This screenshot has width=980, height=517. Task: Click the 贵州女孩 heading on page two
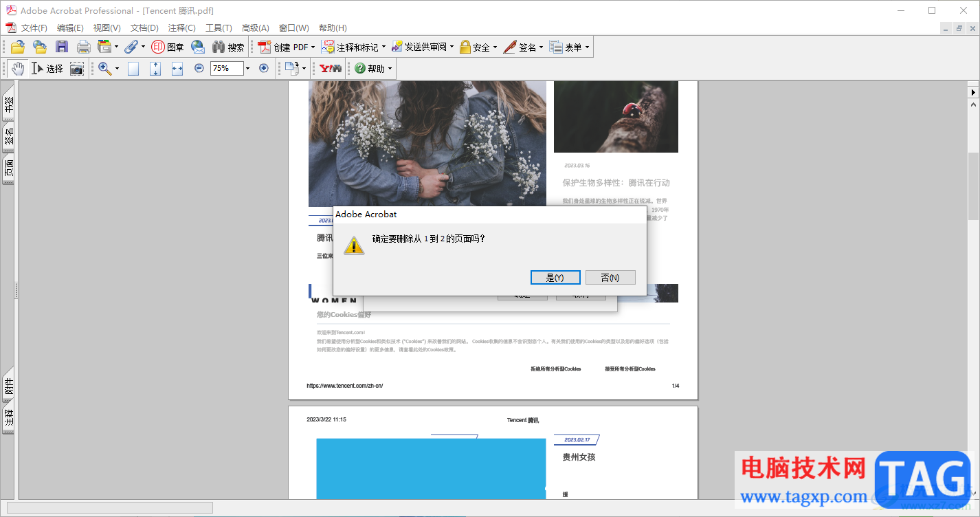(579, 457)
